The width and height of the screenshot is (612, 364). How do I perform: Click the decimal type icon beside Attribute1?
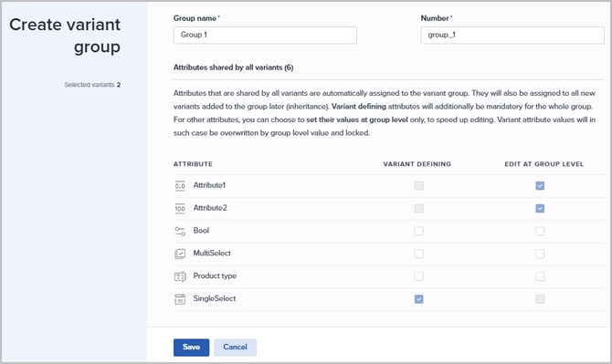[x=180, y=186]
